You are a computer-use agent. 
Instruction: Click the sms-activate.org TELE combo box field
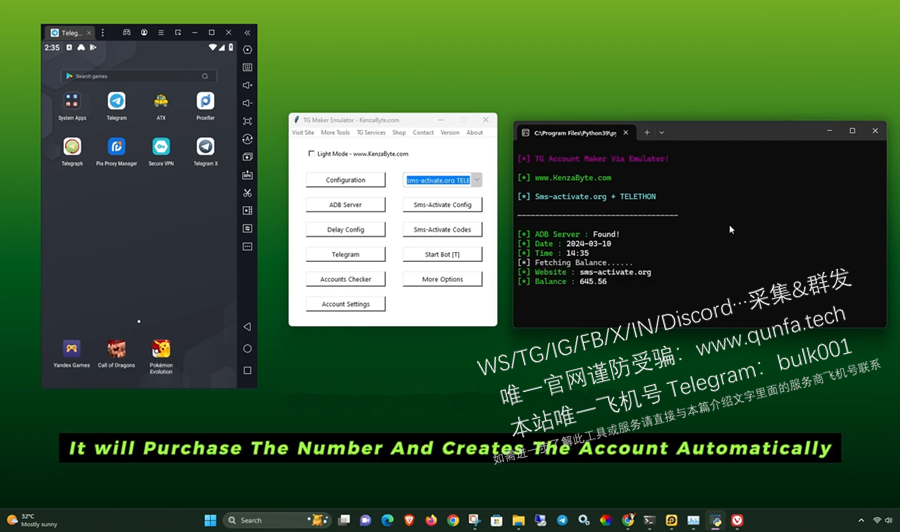(437, 180)
